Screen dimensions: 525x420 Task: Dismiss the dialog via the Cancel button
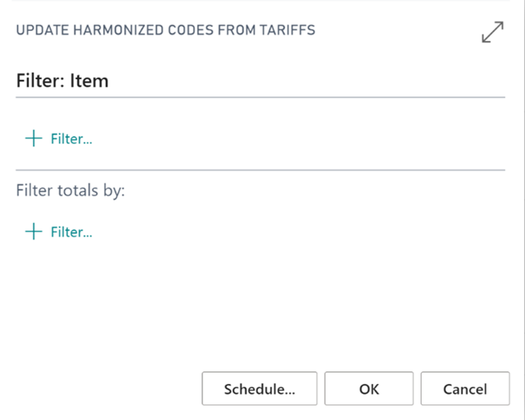465,389
